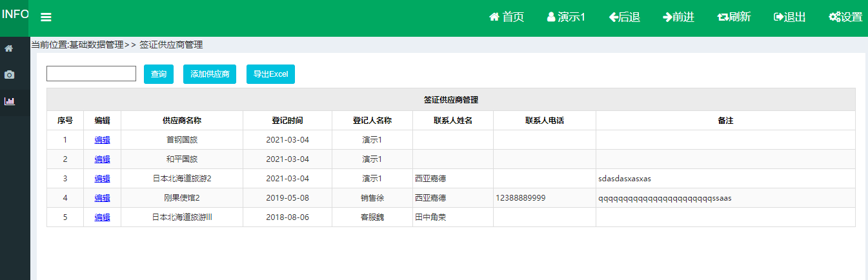Export table with 导出Excel button
This screenshot has width=868, height=280.
click(270, 74)
